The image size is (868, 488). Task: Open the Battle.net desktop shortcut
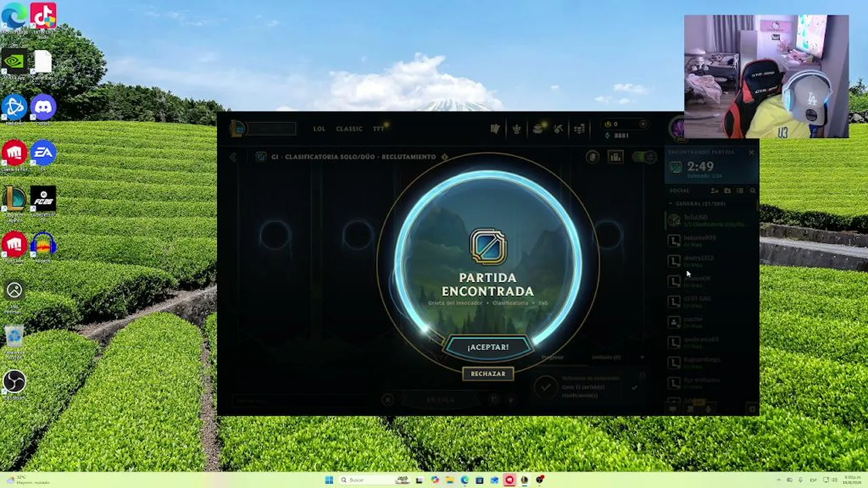tap(14, 108)
